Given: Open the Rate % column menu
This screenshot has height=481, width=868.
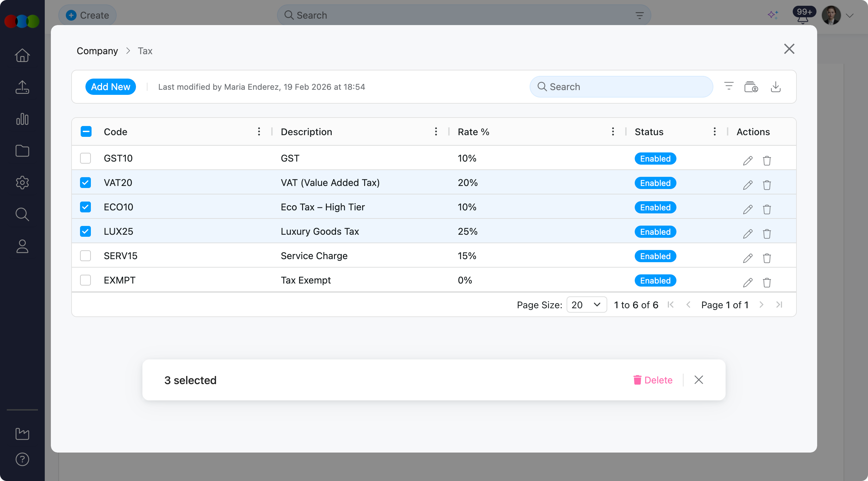Looking at the screenshot, I should 613,131.
